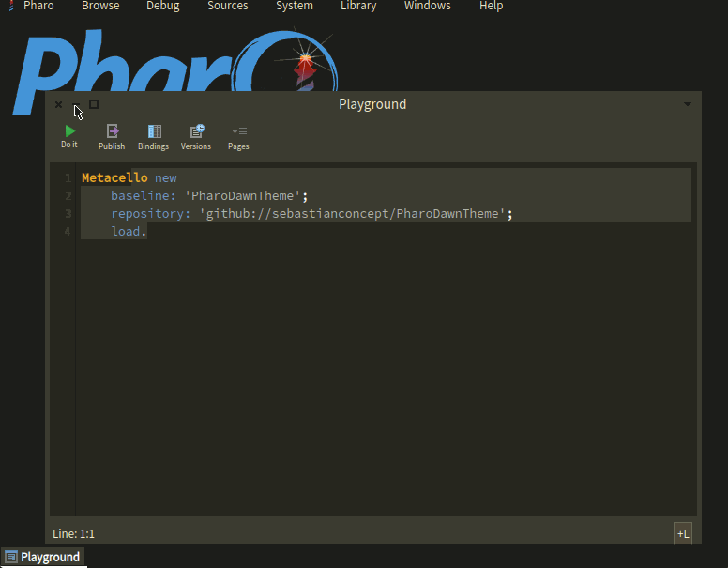This screenshot has width=728, height=568.
Task: Open the Windows menu
Action: pyautogui.click(x=427, y=6)
